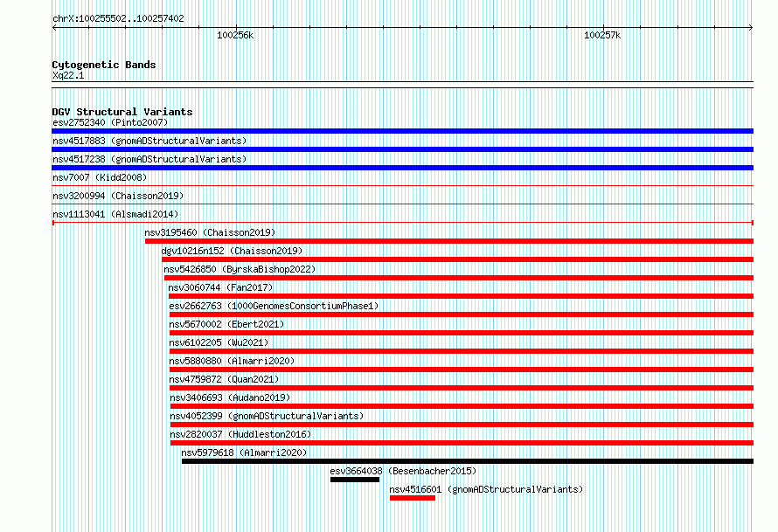Click the red bar under nsv3195460
The height and width of the screenshot is (532, 778).
[449, 241]
